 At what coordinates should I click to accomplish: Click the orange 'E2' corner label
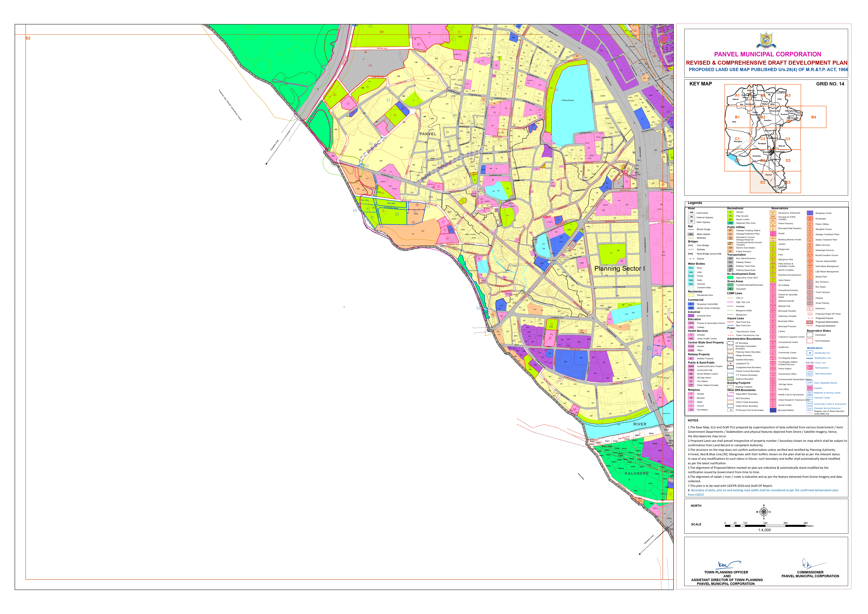coord(28,38)
